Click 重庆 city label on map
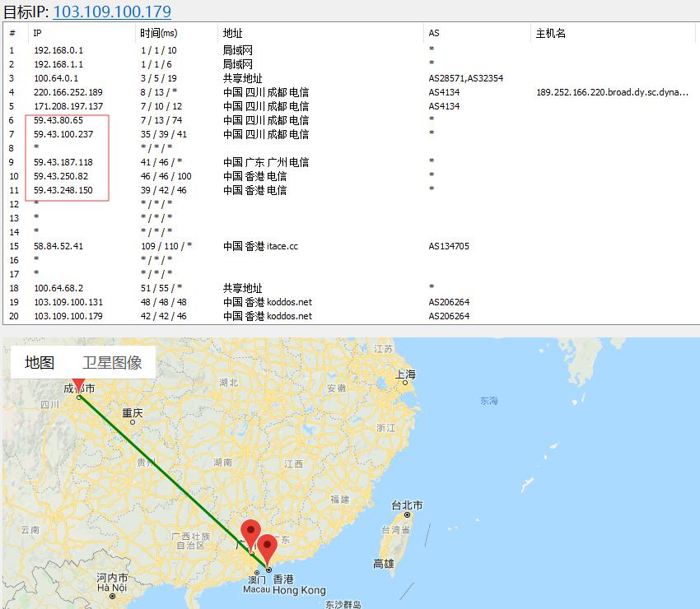 133,412
